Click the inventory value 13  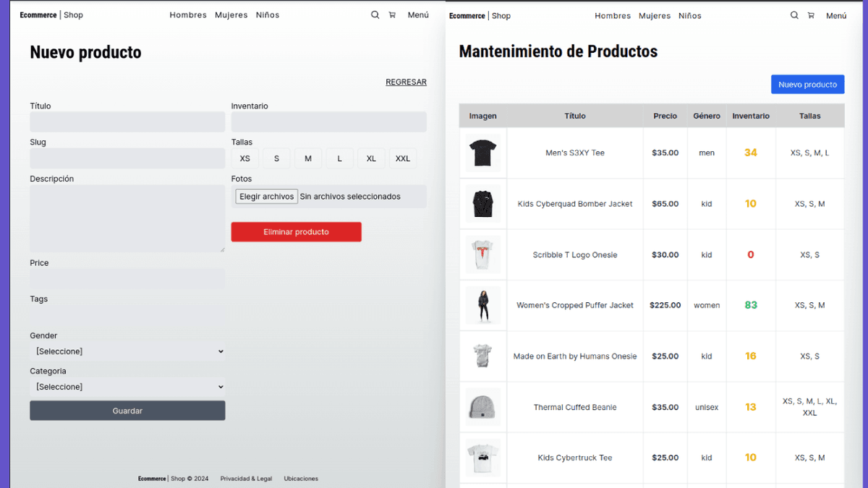click(751, 408)
